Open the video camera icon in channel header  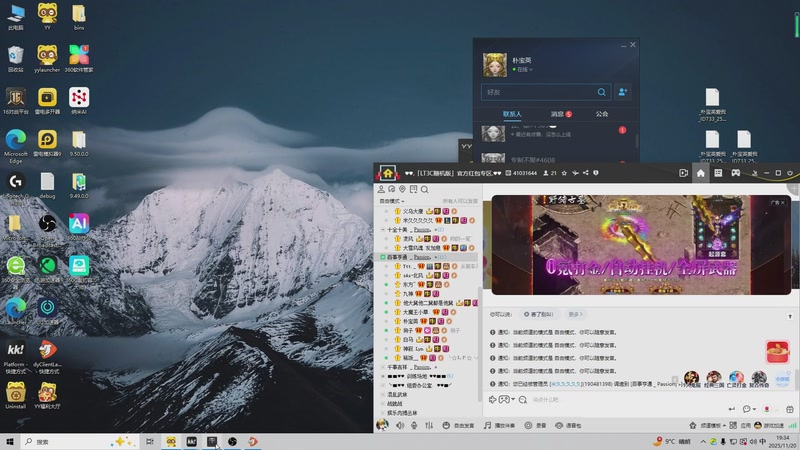[684, 173]
